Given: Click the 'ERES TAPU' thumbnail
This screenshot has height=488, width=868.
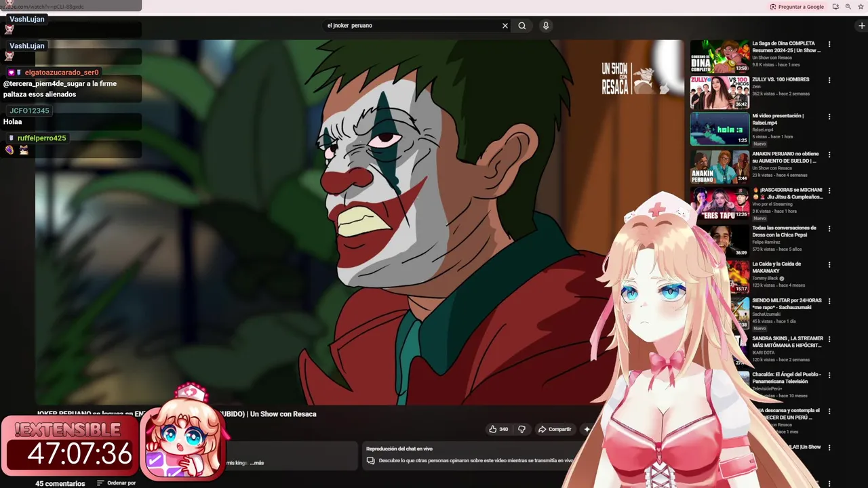Looking at the screenshot, I should point(719,203).
